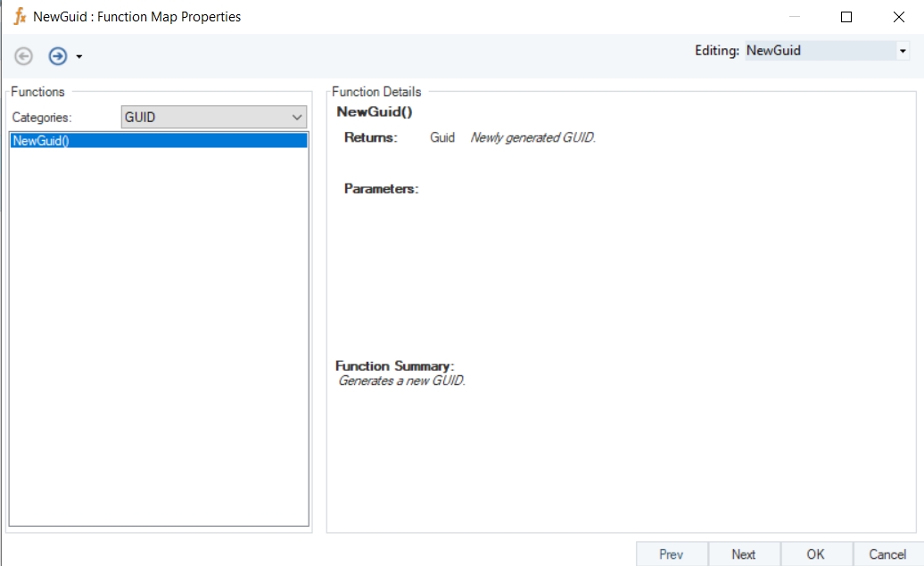Image resolution: width=924 pixels, height=566 pixels.
Task: Click the forward navigation arrow
Action: pyautogui.click(x=58, y=56)
